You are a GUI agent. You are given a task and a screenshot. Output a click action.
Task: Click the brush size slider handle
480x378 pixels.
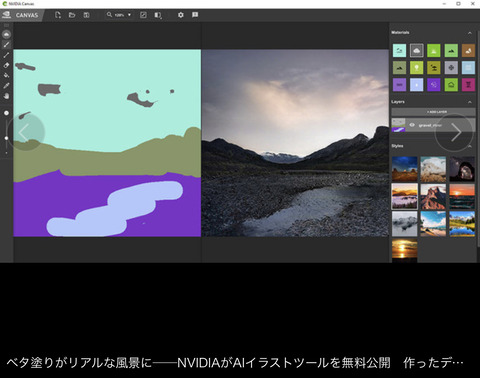(6, 138)
